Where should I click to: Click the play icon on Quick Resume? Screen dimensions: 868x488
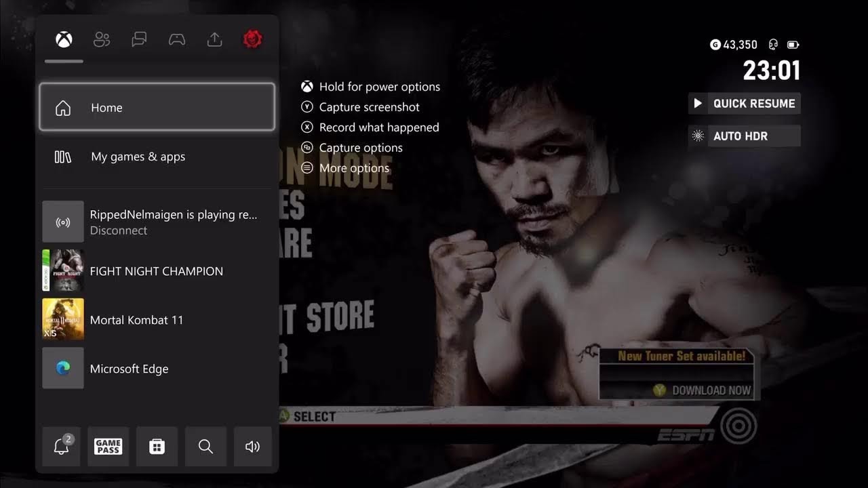[x=698, y=104]
